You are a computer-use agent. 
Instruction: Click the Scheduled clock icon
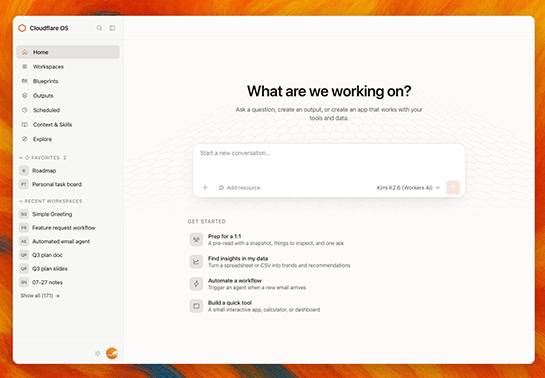[x=25, y=110]
